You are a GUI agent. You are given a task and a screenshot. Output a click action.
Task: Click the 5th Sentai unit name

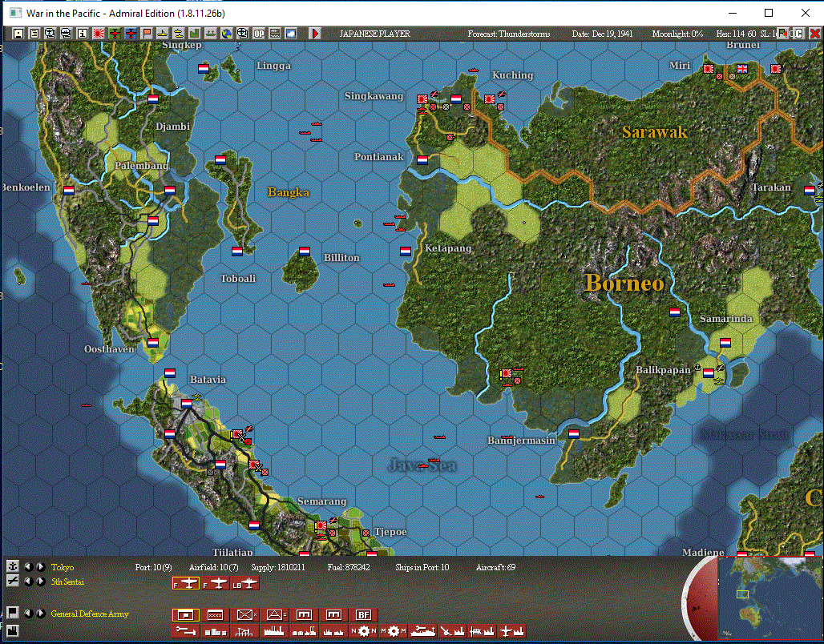click(x=68, y=582)
